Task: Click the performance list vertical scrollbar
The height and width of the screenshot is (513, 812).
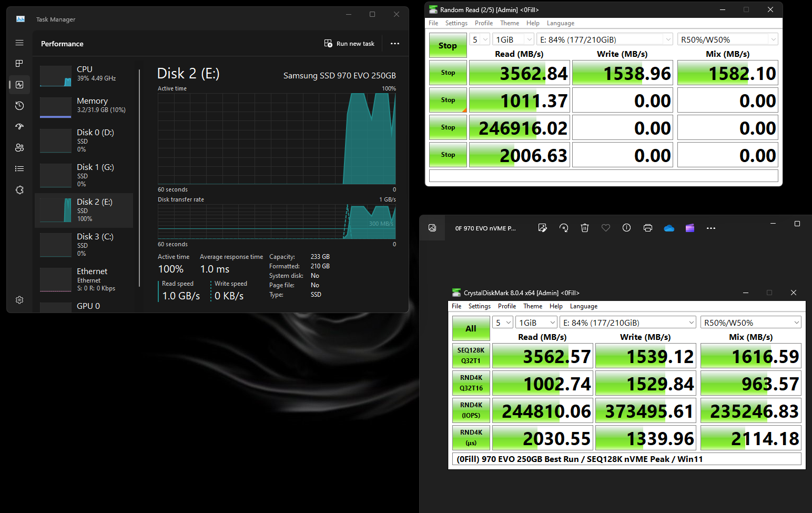Action: pos(139,178)
